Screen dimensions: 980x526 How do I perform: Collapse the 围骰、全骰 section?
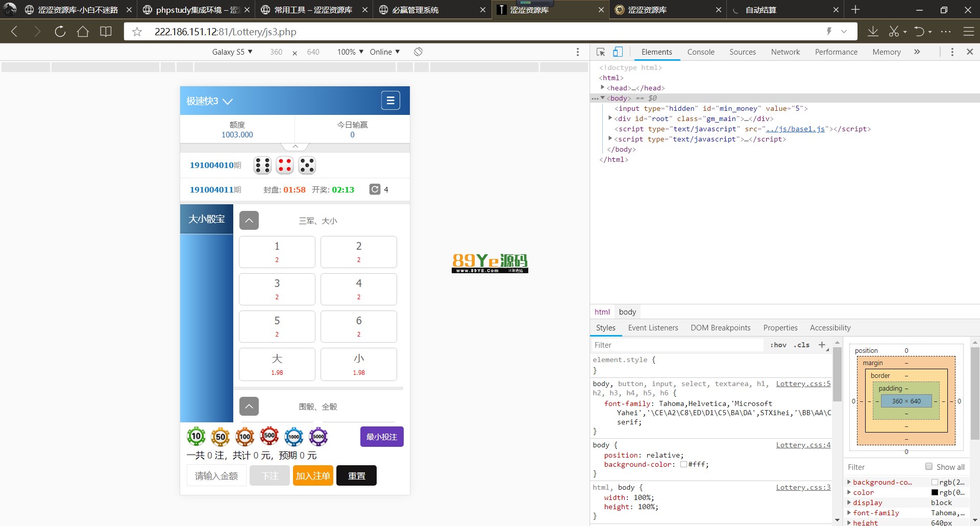[x=249, y=407]
